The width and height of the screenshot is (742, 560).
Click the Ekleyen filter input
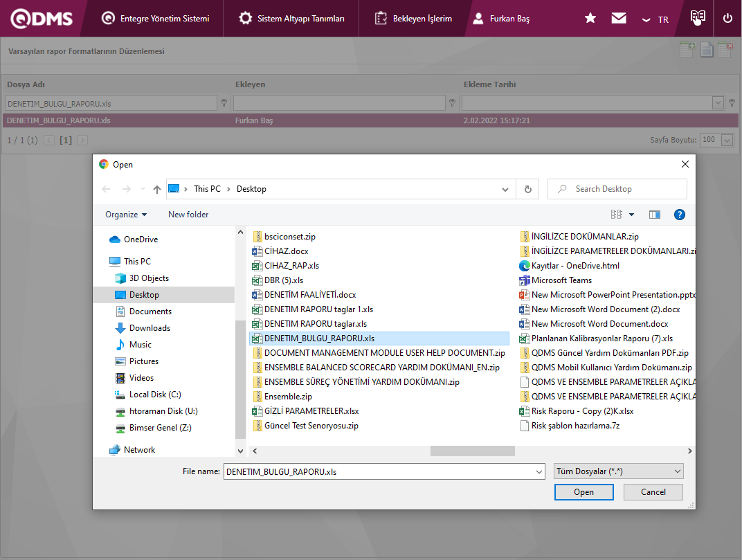339,103
